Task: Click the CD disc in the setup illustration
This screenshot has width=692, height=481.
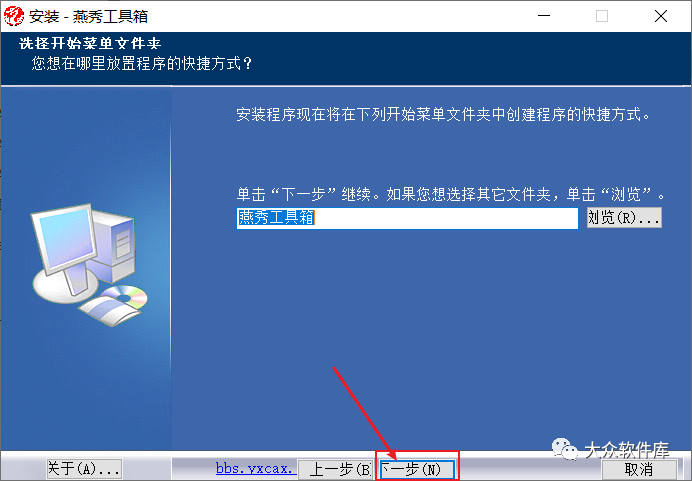Action: click(x=124, y=297)
